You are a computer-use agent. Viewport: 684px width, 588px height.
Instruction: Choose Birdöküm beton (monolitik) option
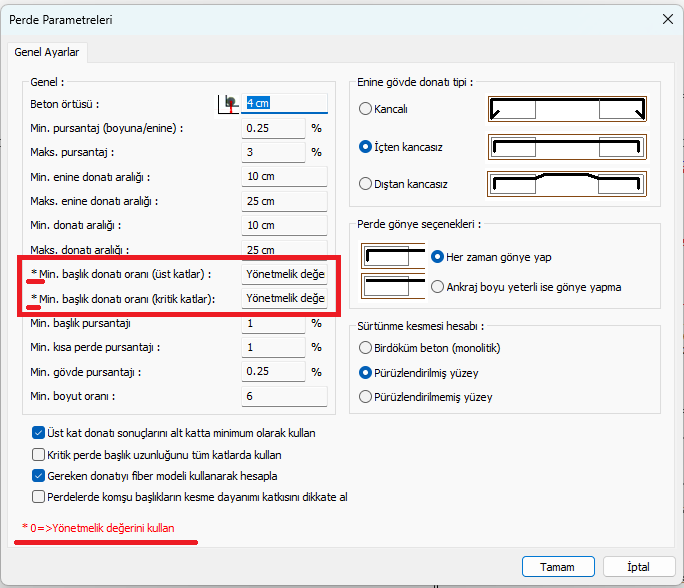pos(366,347)
